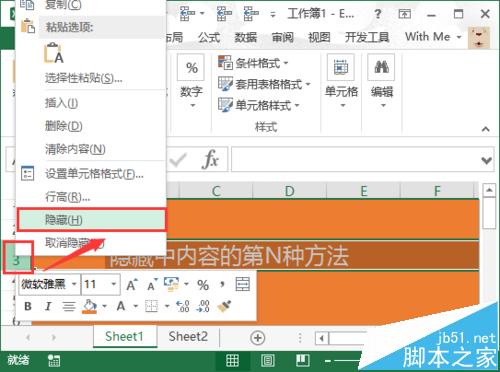Select the format painter brush
Image resolution: width=500 pixels, height=372 pixels.
[x=224, y=306]
